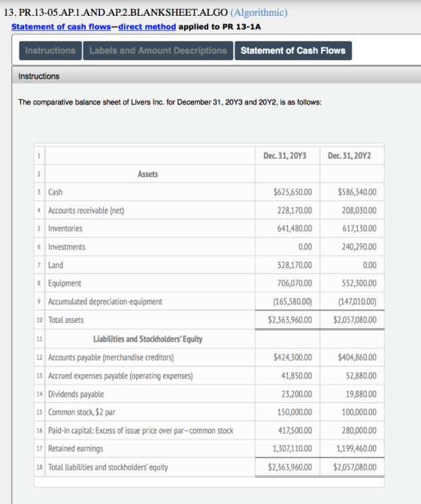Select the Investments row label
The image size is (421, 504).
click(67, 246)
